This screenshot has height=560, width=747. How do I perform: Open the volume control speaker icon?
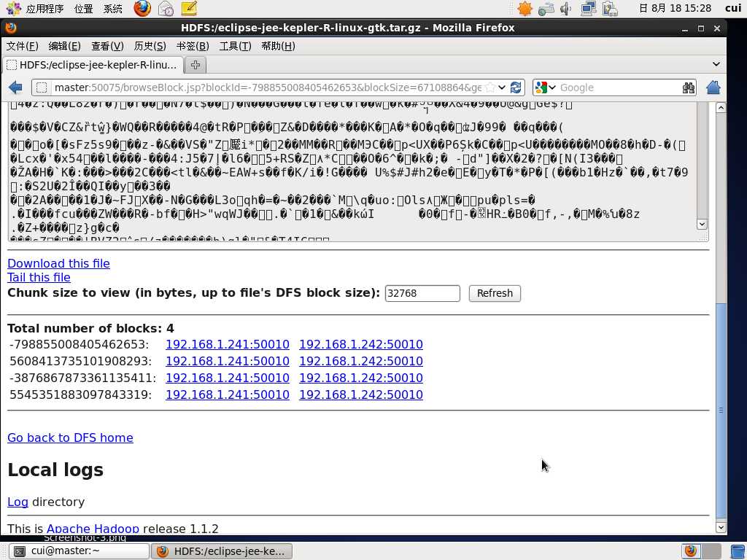(566, 9)
